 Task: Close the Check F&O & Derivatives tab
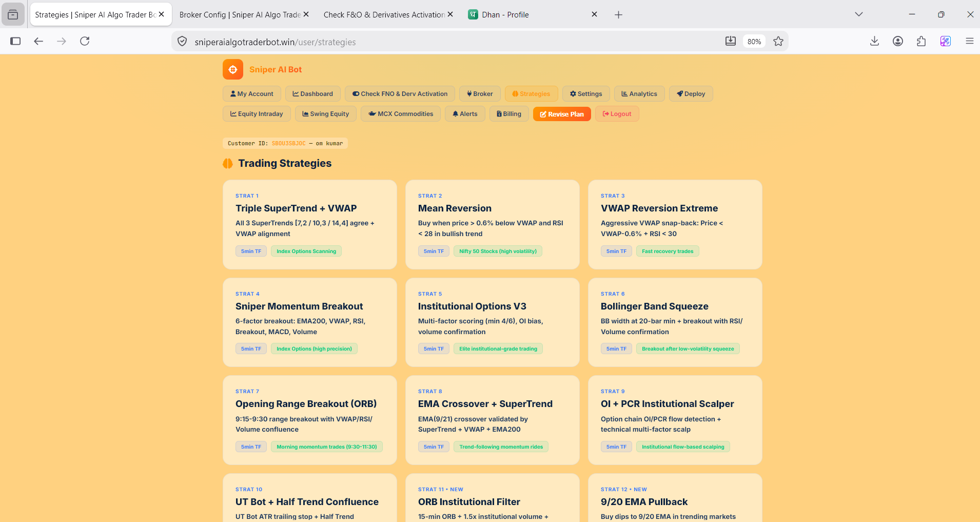(x=450, y=14)
